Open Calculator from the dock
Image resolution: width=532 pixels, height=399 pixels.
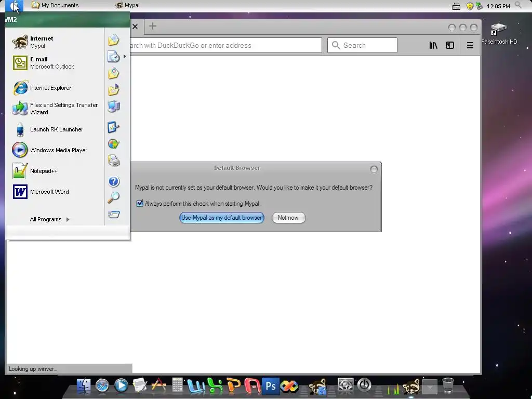coord(177,385)
